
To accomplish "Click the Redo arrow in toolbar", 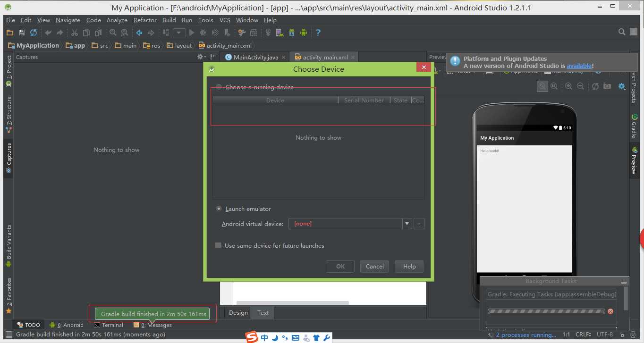I will coord(60,33).
